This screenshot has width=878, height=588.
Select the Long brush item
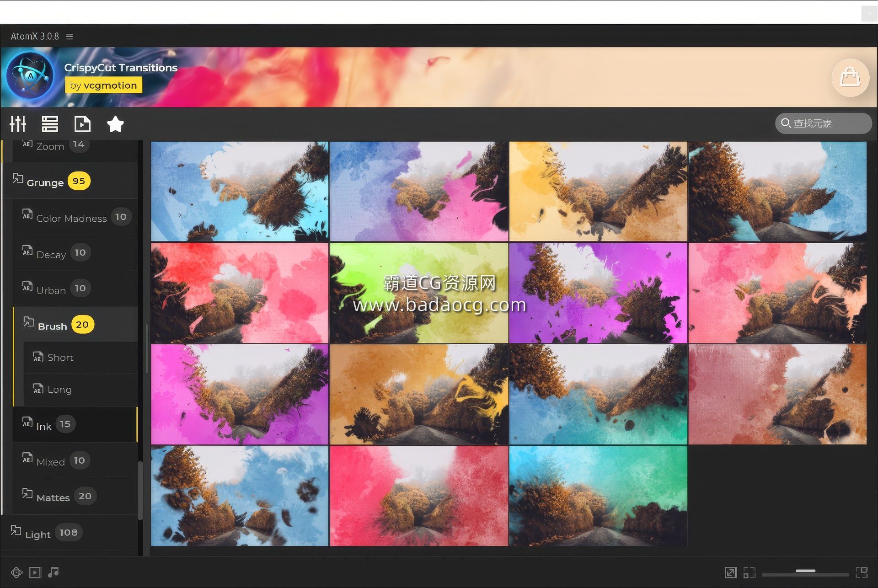(80, 390)
